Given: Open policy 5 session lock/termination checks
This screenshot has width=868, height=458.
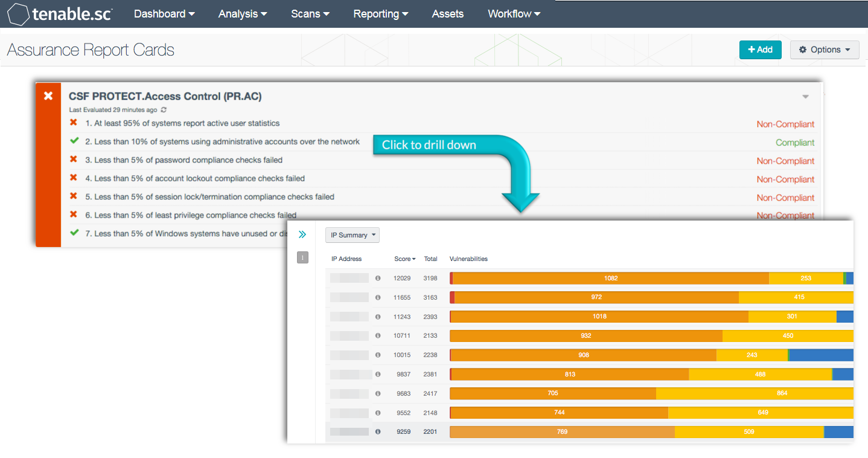Looking at the screenshot, I should pos(209,196).
